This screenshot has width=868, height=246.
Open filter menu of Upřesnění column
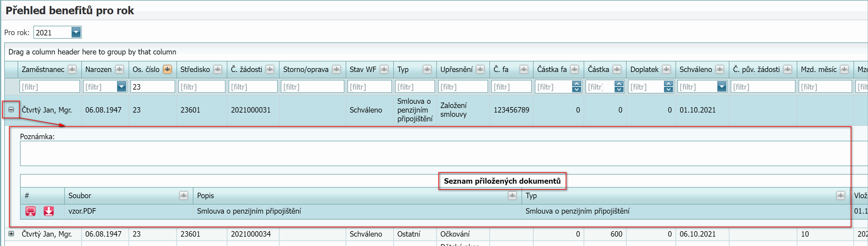(480, 69)
